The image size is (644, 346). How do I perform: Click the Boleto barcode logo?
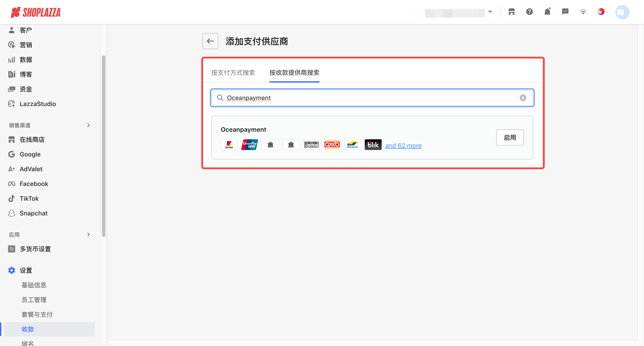click(311, 145)
